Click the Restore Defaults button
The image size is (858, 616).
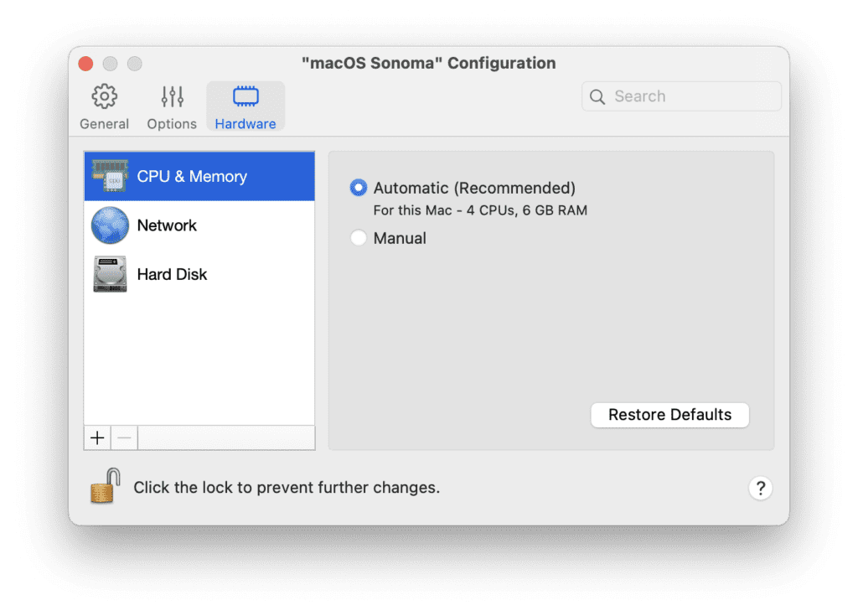pyautogui.click(x=669, y=414)
